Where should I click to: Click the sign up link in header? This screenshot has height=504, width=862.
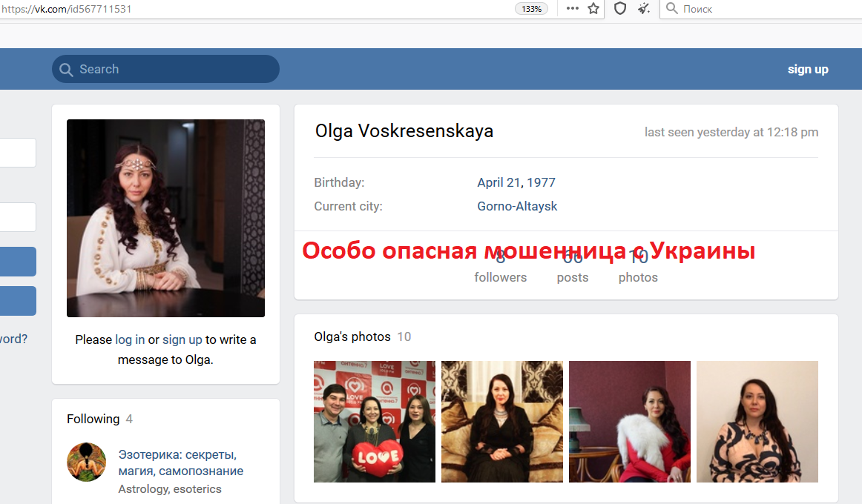(807, 69)
